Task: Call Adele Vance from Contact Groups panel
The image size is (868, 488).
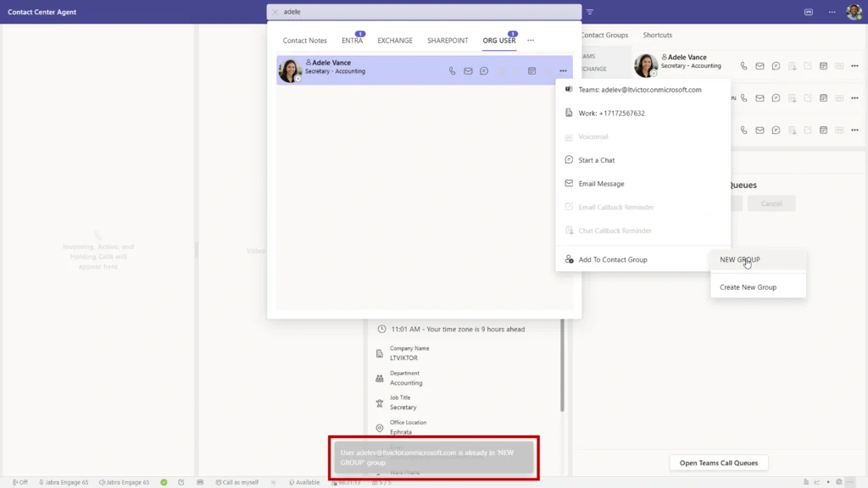Action: (x=744, y=66)
